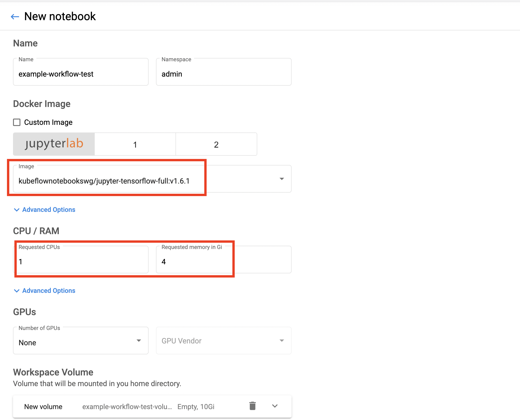This screenshot has width=520, height=420.
Task: Open the Image dropdown arrow
Action: 281,179
